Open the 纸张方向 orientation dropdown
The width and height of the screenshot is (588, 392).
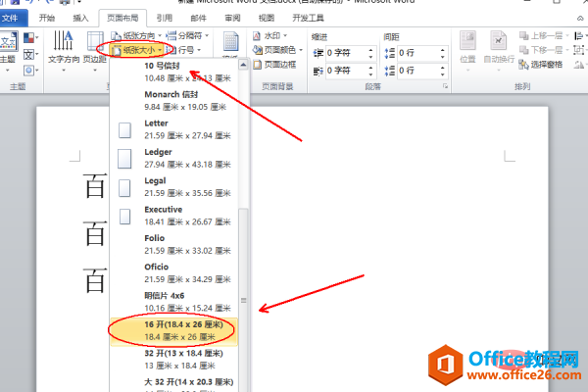tap(136, 35)
